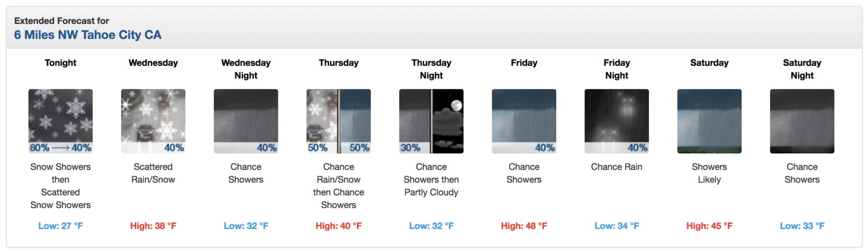Click Friday chance showers weather icon

tap(524, 121)
